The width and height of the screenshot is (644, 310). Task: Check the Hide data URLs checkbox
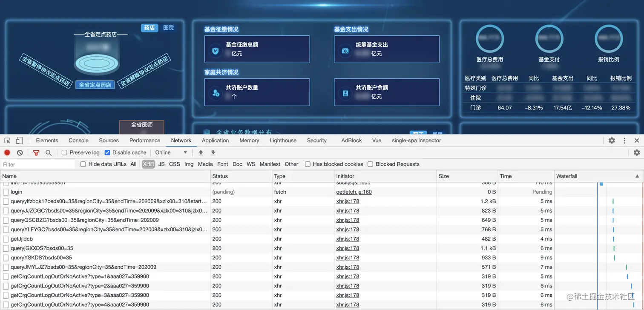click(83, 164)
